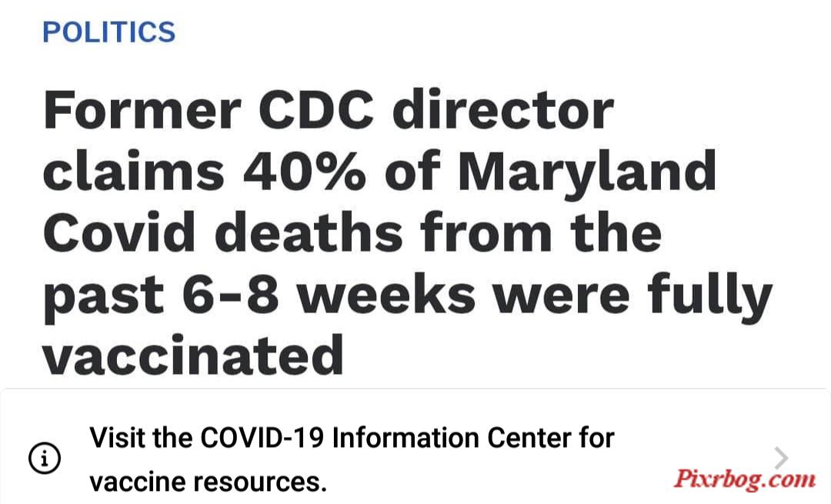Viewport: 831px width, 504px height.
Task: Select 'CDC' in the headline
Action: (316, 110)
